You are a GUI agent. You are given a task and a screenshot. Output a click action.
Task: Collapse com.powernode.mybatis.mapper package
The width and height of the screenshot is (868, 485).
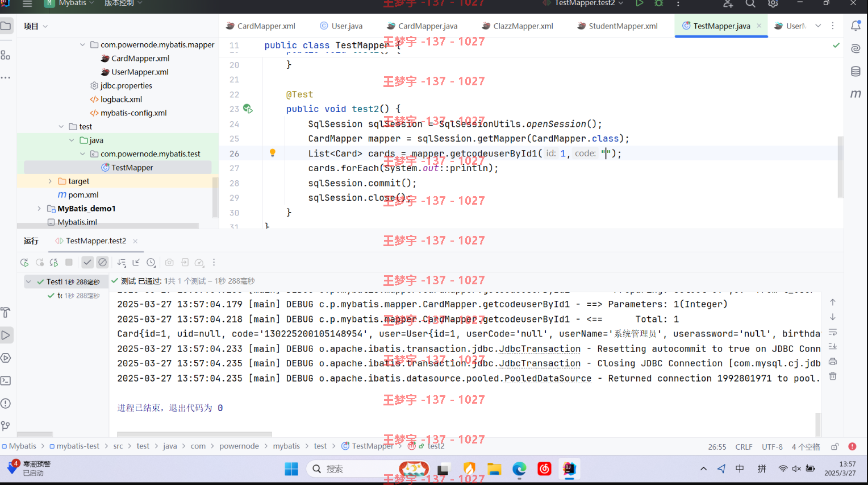tap(82, 44)
